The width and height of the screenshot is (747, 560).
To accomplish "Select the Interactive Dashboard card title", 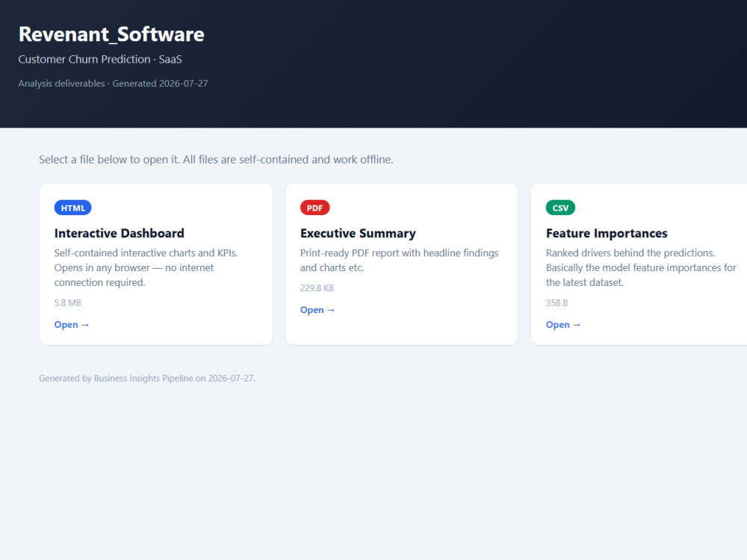I will tap(119, 233).
